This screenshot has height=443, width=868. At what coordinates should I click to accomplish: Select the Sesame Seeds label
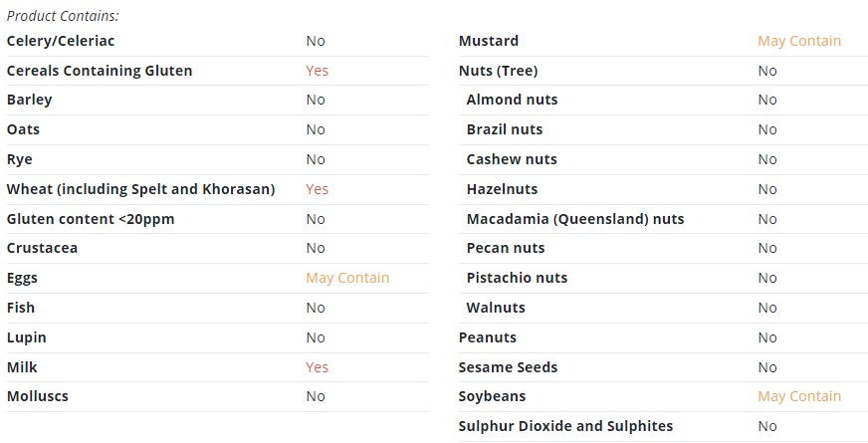[x=508, y=367]
